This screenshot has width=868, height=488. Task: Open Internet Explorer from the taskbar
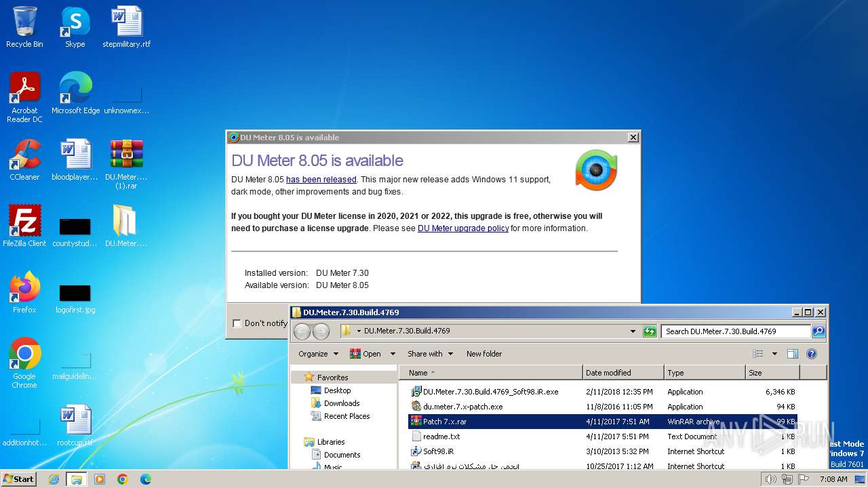(54, 479)
